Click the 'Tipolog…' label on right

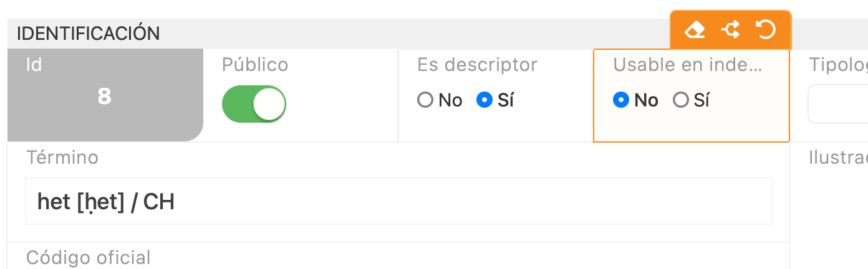coord(838,65)
